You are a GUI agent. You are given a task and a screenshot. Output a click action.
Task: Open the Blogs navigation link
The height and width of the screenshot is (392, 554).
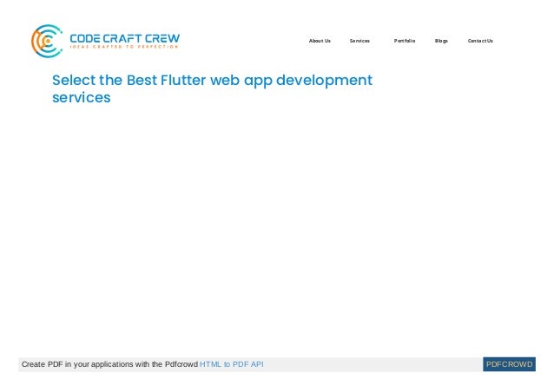(441, 41)
